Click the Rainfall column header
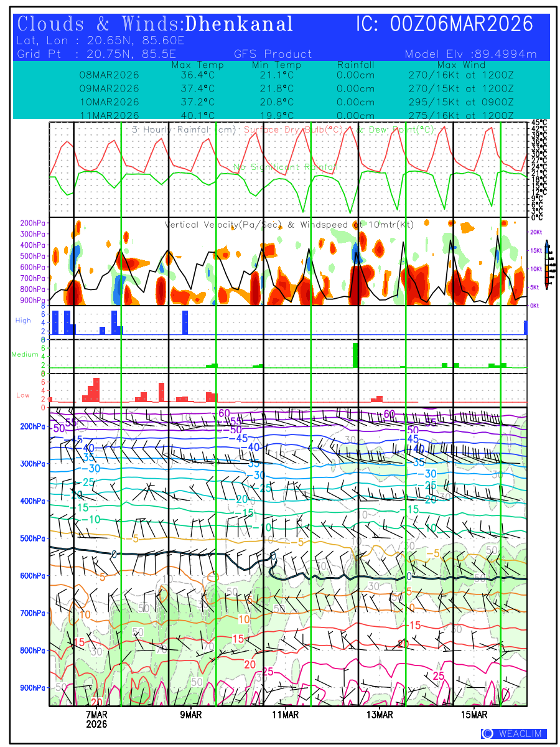The image size is (560, 747). pyautogui.click(x=355, y=65)
